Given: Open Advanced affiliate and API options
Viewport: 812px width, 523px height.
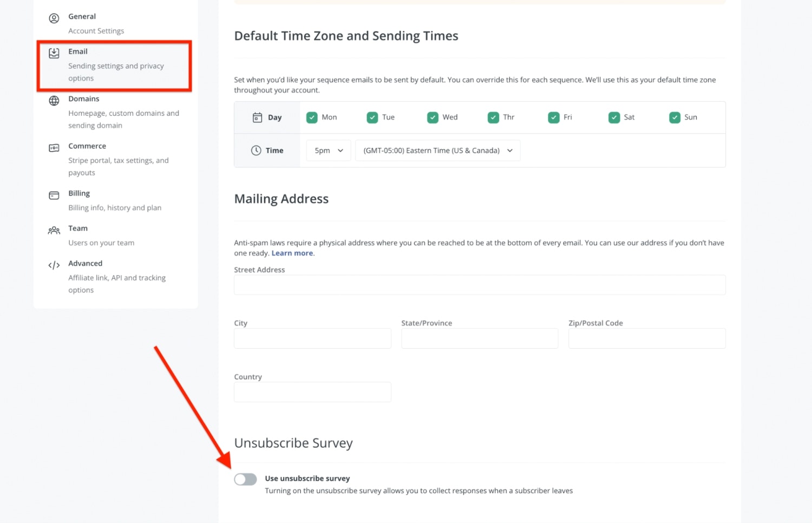Looking at the screenshot, I should (x=85, y=264).
